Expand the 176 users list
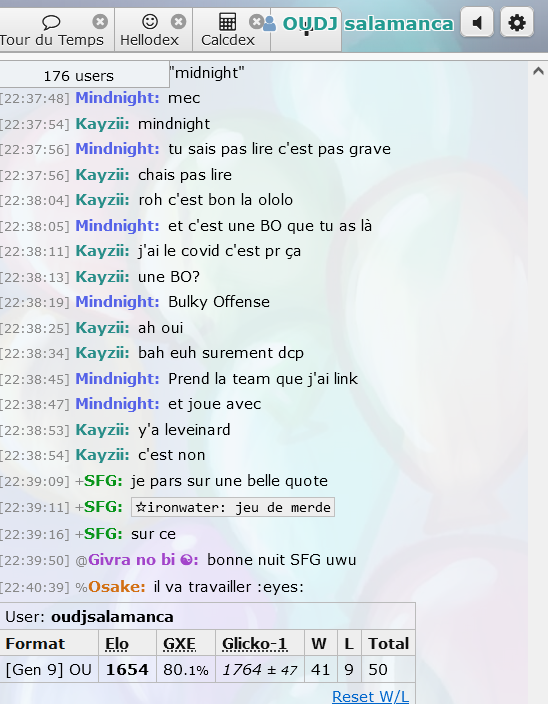This screenshot has height=704, width=548. click(x=79, y=75)
